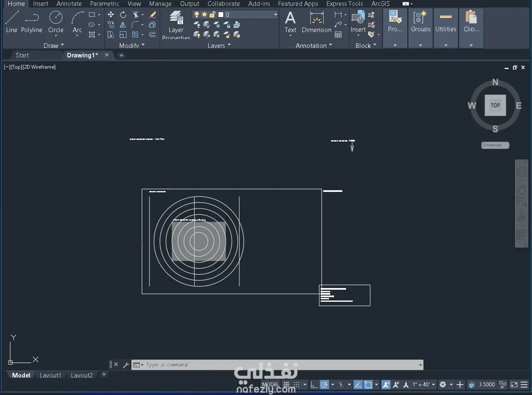532x395 pixels.
Task: Expand the Groups panel dropdown
Action: 421,45
